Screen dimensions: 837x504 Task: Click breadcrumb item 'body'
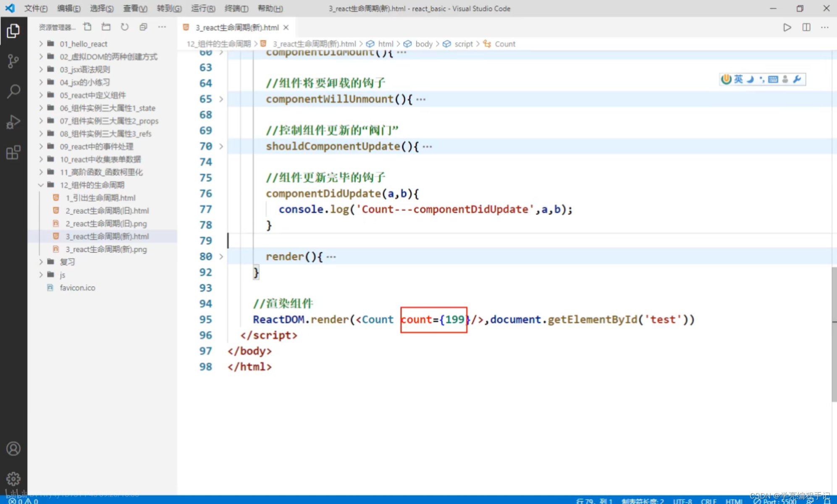point(424,44)
